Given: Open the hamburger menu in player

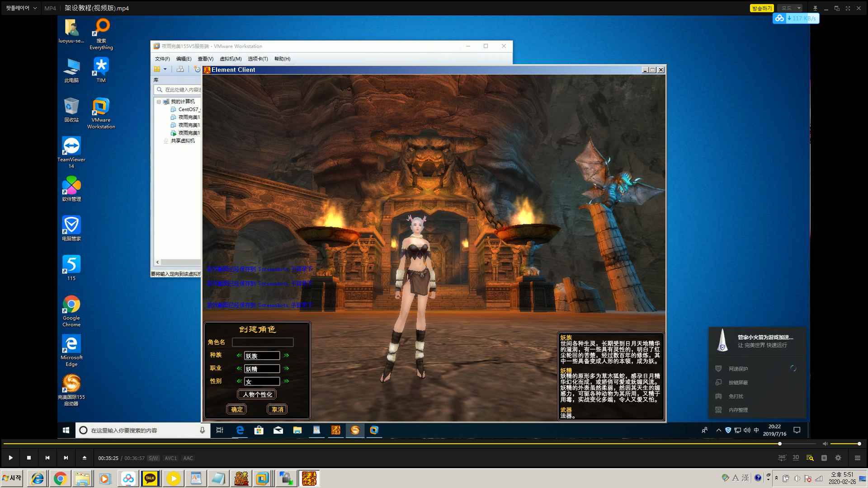Looking at the screenshot, I should 857,458.
